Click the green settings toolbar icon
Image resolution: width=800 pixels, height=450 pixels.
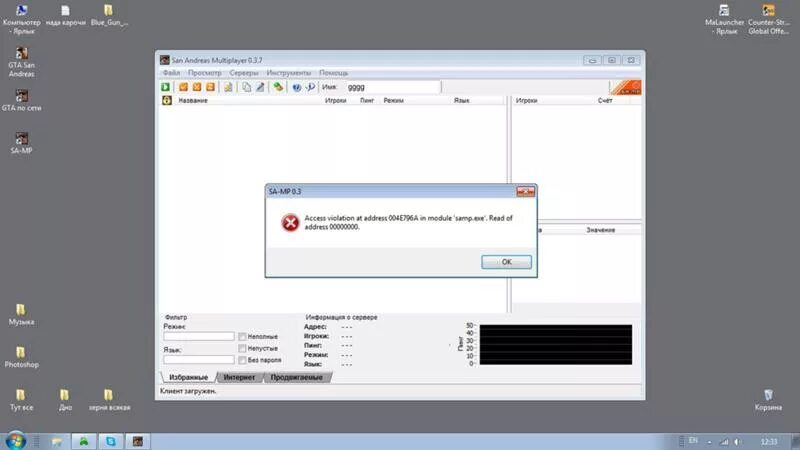click(x=278, y=87)
